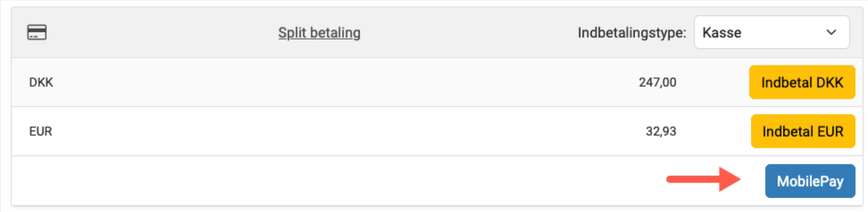The width and height of the screenshot is (868, 212).
Task: Click blank area between EUR and 32,93
Action: (345, 131)
